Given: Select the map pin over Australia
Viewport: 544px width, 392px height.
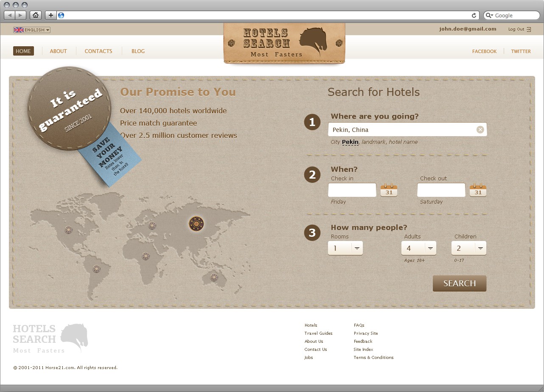Looking at the screenshot, I should (214, 277).
